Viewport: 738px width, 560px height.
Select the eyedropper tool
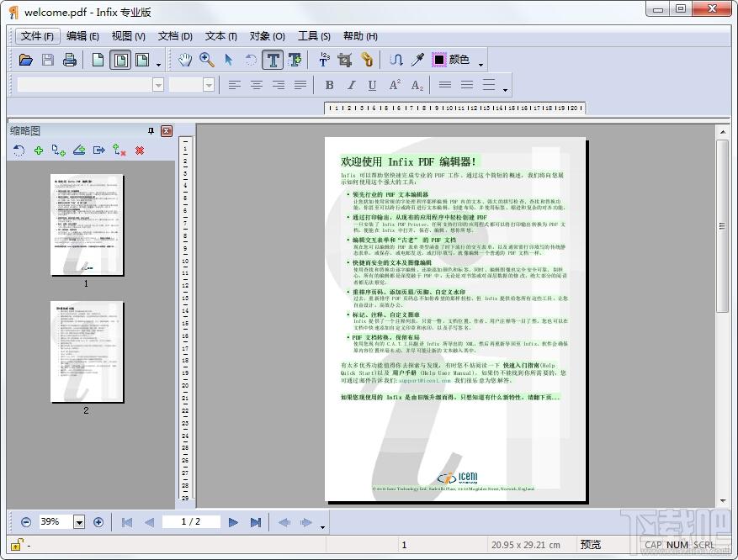(x=417, y=60)
